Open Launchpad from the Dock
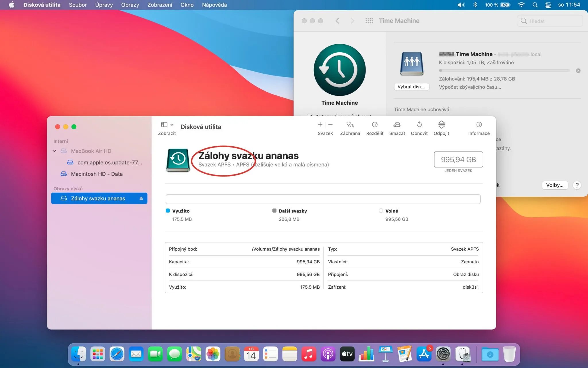The image size is (588, 368). (x=98, y=354)
